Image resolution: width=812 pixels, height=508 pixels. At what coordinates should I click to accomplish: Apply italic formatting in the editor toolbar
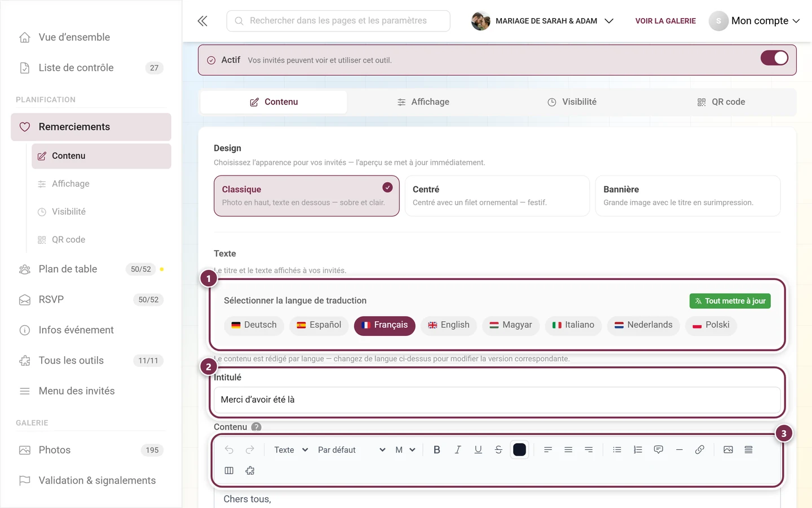coord(457,450)
